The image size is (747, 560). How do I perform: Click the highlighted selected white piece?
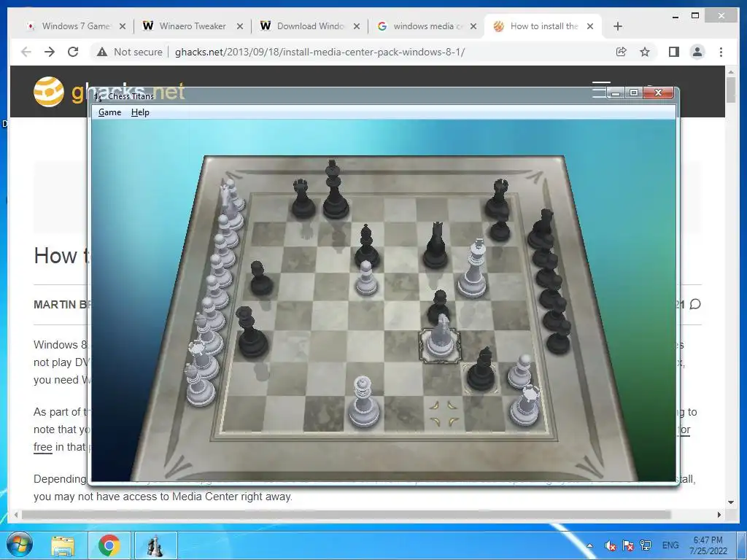click(x=440, y=338)
